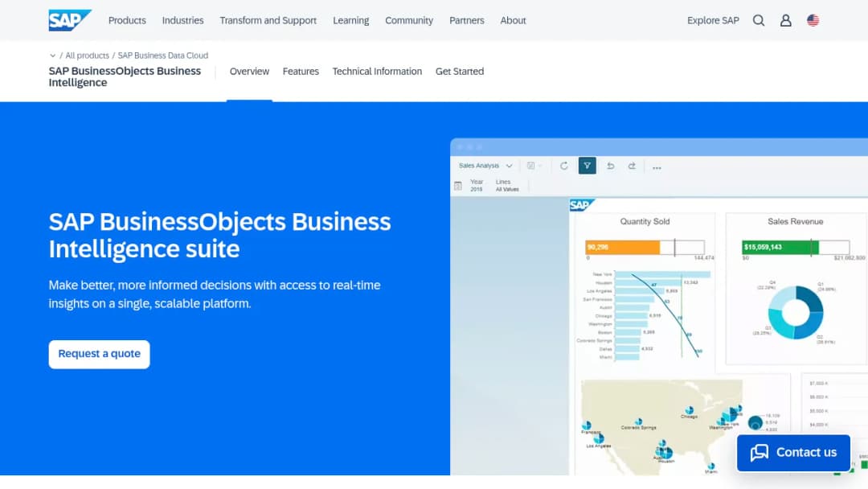This screenshot has width=868, height=489.
Task: Click the Quantity Sold heading
Action: 645,221
